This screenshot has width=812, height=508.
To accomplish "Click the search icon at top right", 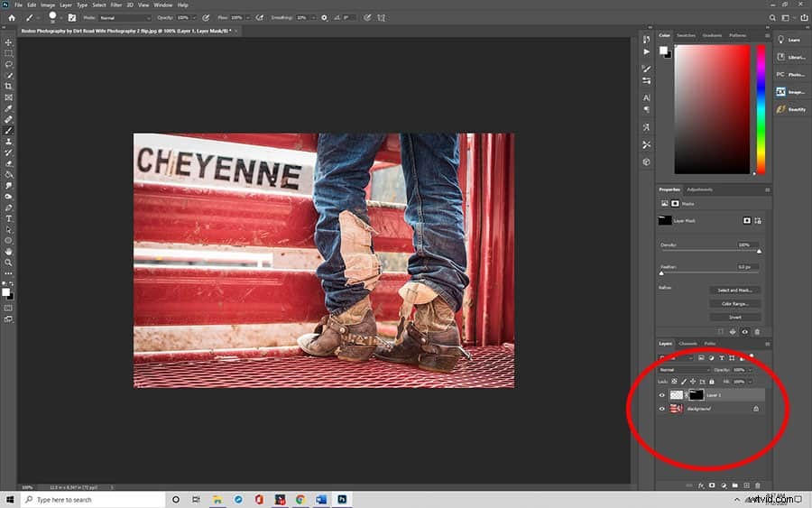I will (772, 18).
